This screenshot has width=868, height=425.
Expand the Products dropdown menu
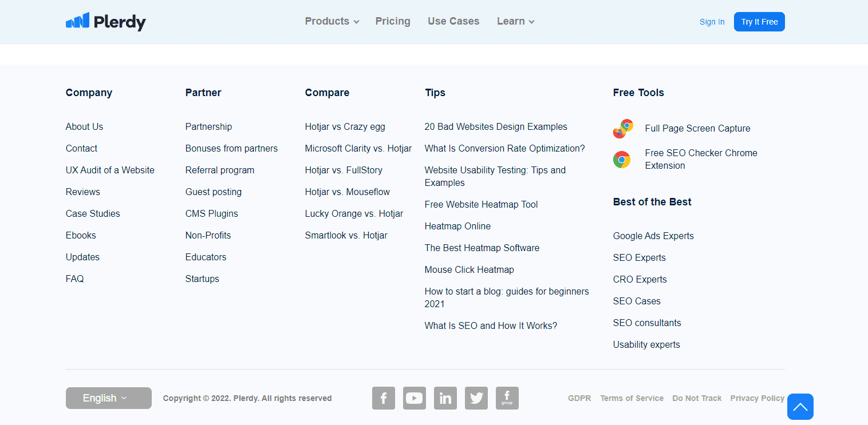coord(332,21)
